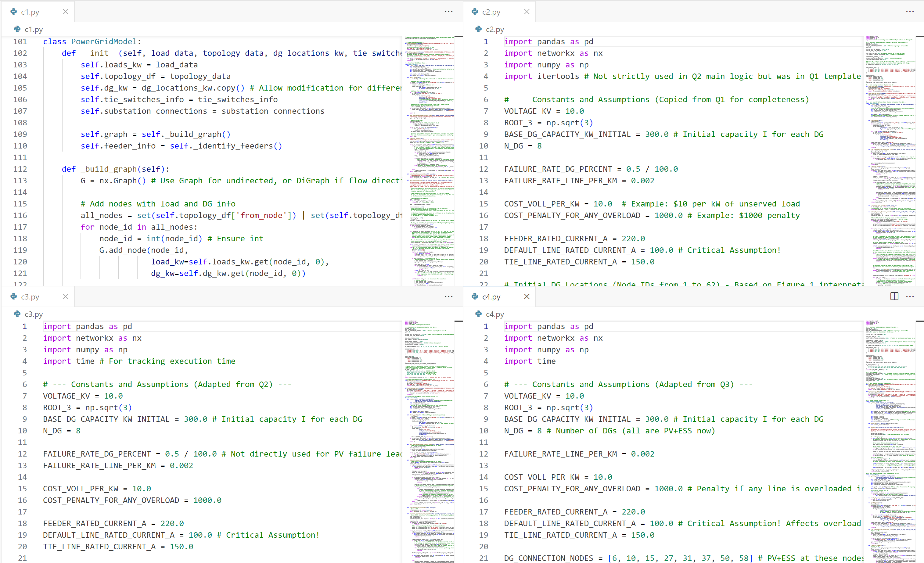Click line number 112 in c1.py
Viewport: 924px width, 563px height.
(20, 169)
